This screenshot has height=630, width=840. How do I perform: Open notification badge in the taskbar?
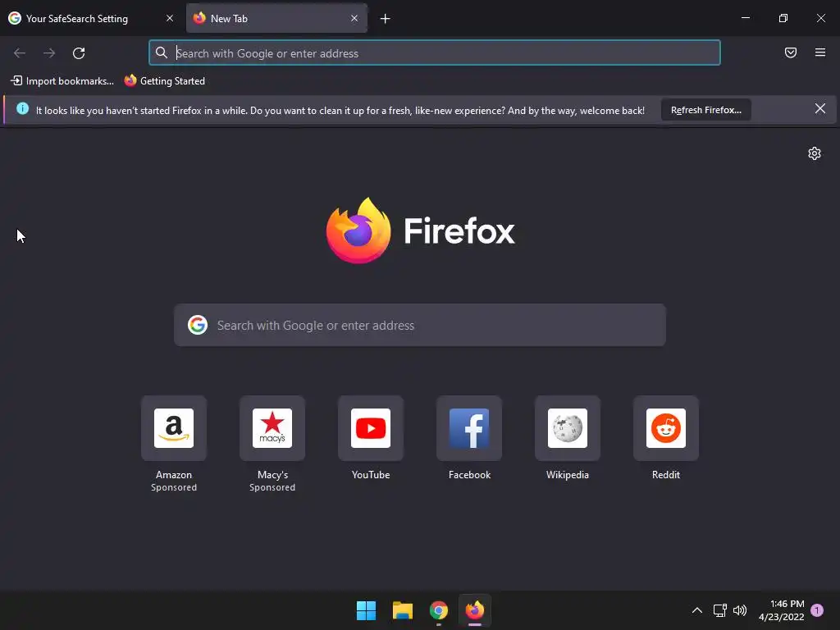(817, 610)
